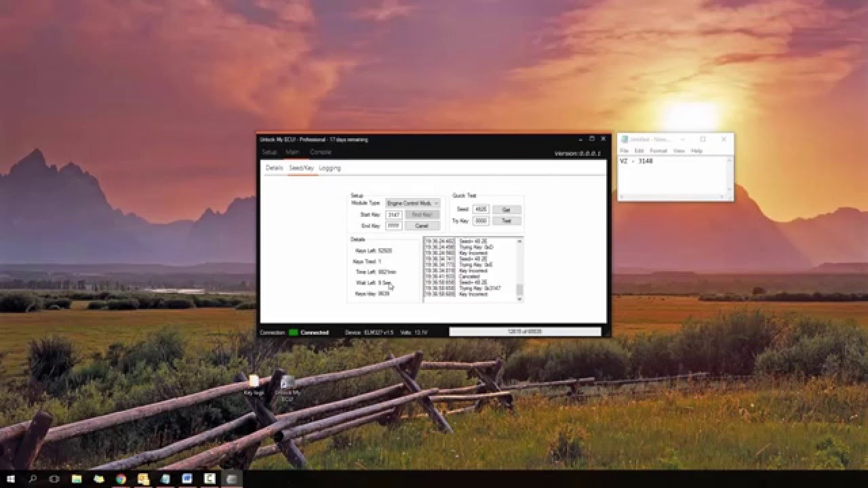Click the Keys Left value

click(x=384, y=251)
